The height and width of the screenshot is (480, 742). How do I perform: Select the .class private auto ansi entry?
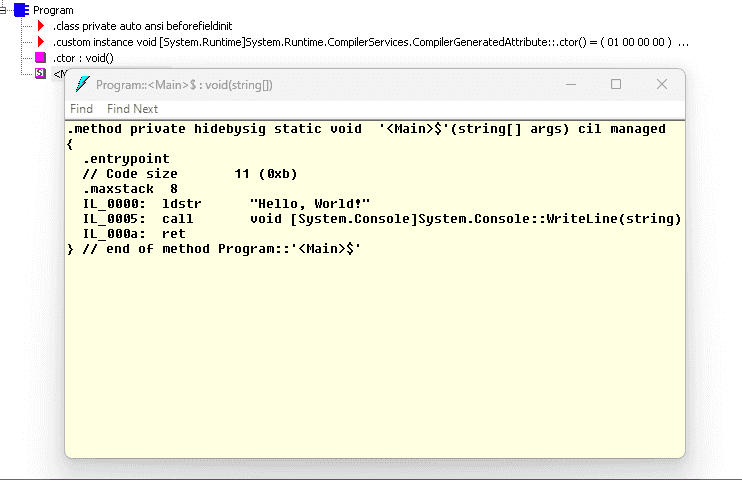[142, 26]
